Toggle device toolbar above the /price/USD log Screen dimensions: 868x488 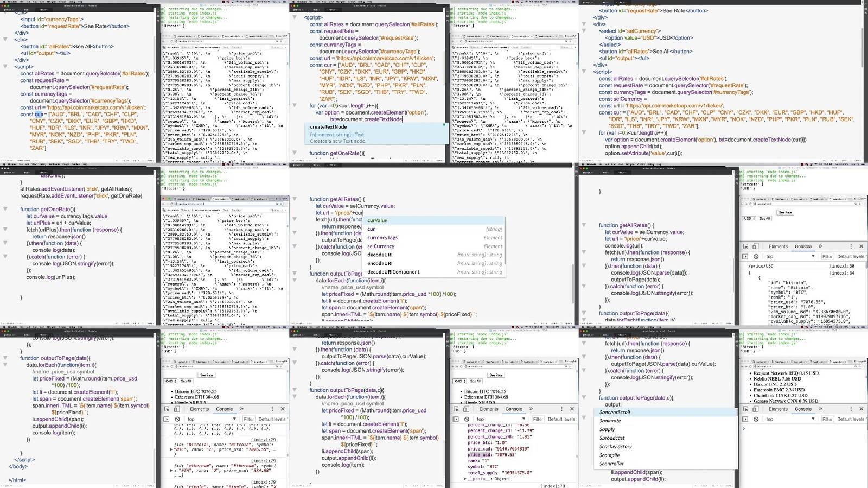[x=756, y=246]
